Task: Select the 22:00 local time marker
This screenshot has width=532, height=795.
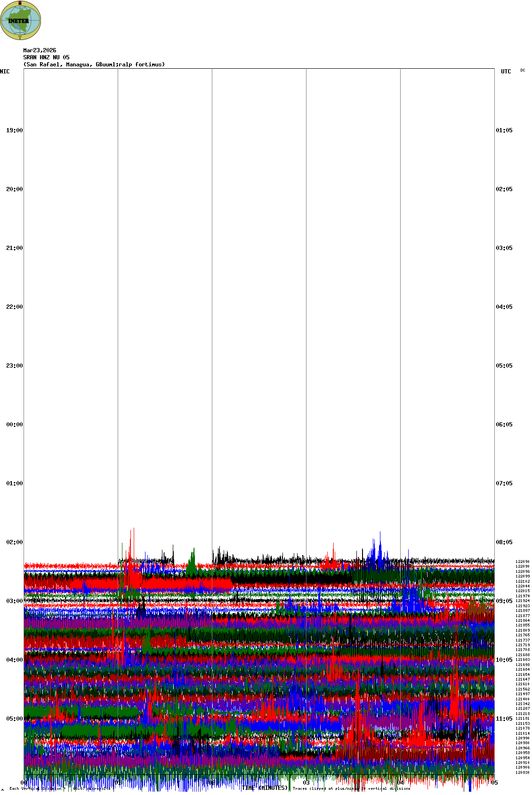Action: click(14, 307)
